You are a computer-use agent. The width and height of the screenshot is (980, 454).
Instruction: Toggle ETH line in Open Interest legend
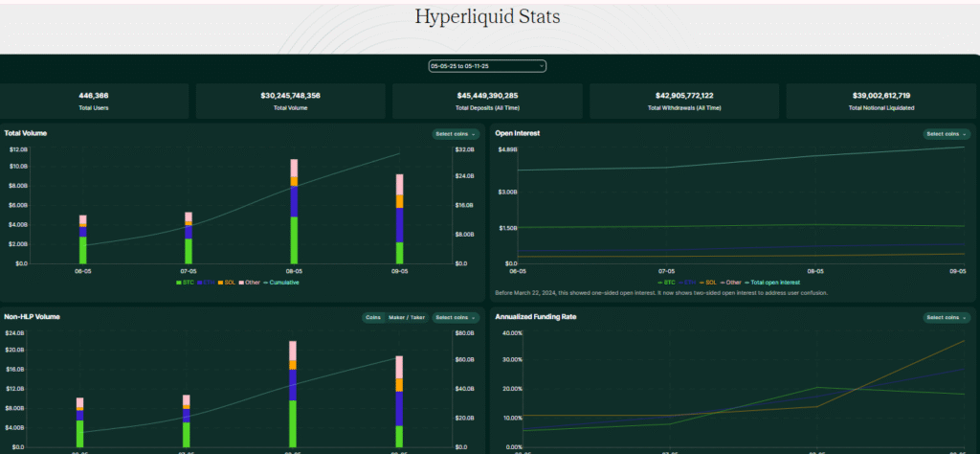pyautogui.click(x=687, y=283)
